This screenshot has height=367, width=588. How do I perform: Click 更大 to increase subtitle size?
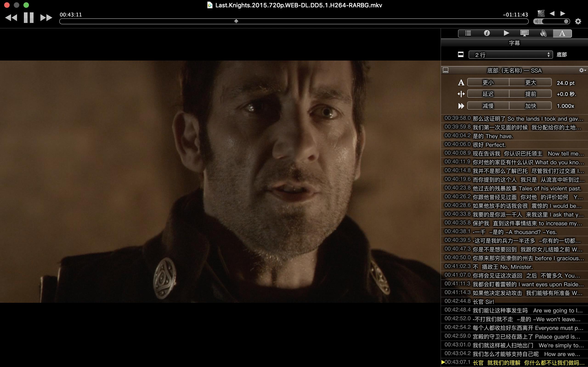click(530, 83)
